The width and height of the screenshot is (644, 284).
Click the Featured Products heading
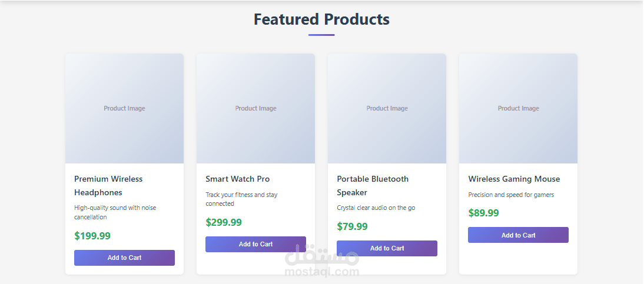click(x=321, y=19)
